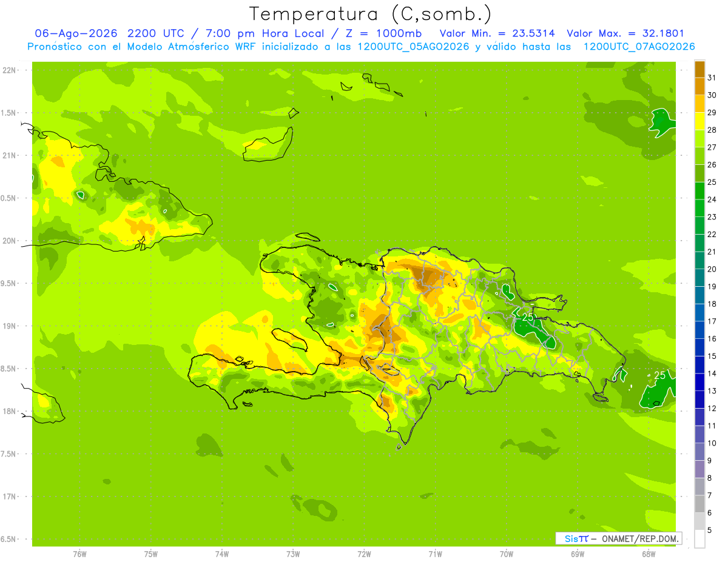Click the '76W' longitude label
Screen dimensions: 728x562
(x=79, y=555)
